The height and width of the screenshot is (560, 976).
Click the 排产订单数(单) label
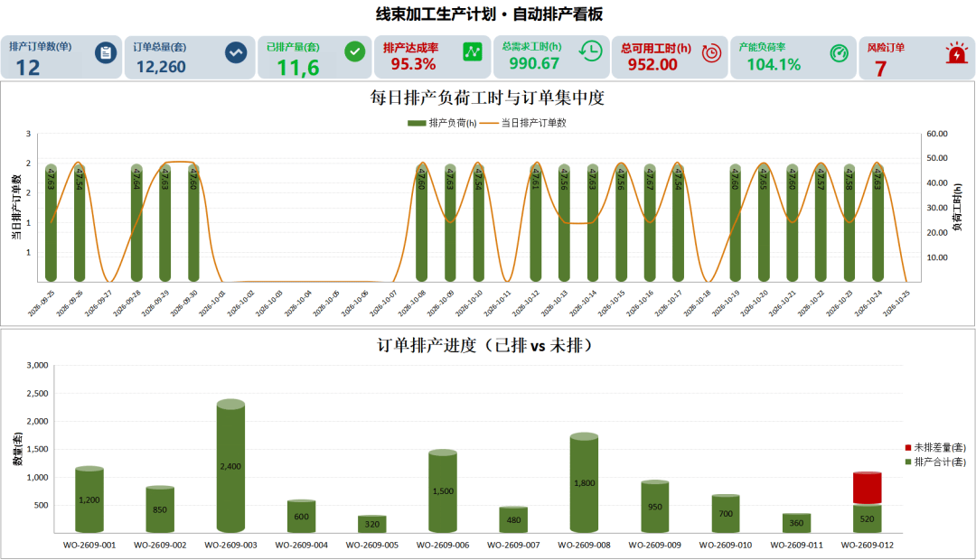coord(41,47)
